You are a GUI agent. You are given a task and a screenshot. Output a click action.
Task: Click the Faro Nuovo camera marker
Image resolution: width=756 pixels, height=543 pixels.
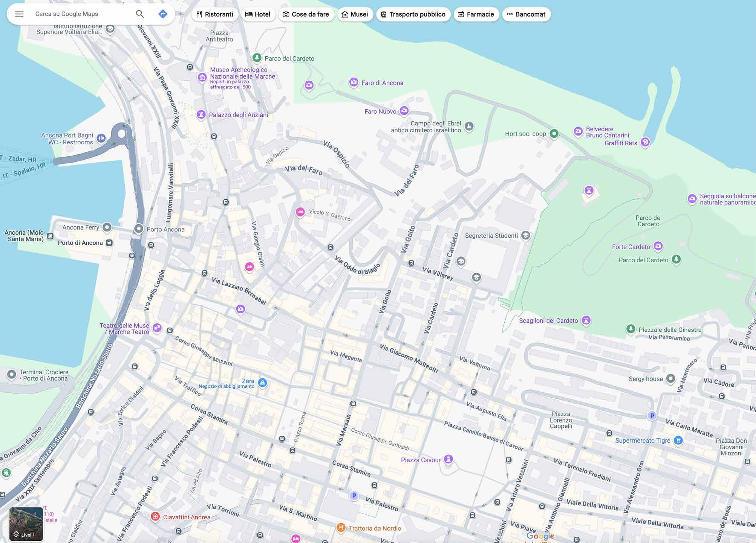tap(404, 110)
